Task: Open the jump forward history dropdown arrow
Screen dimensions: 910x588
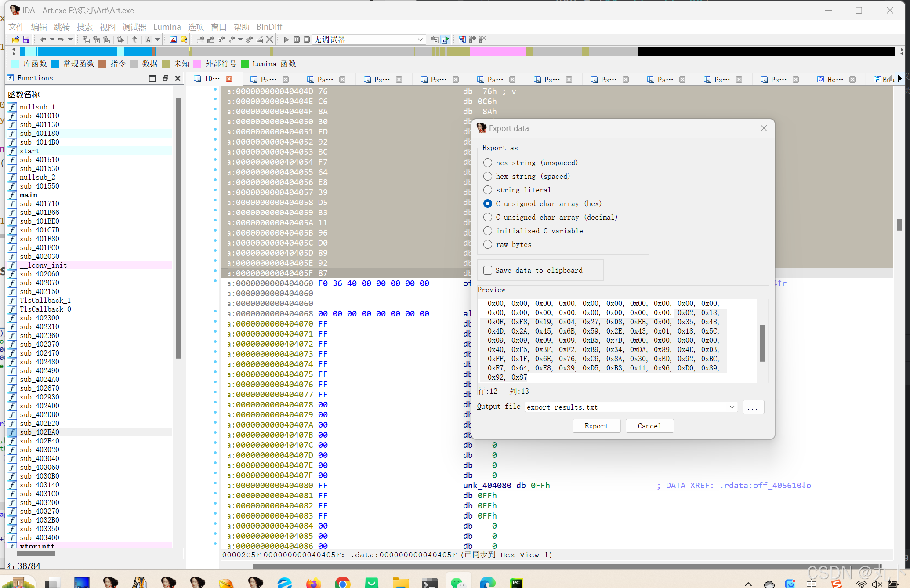Action: point(70,40)
